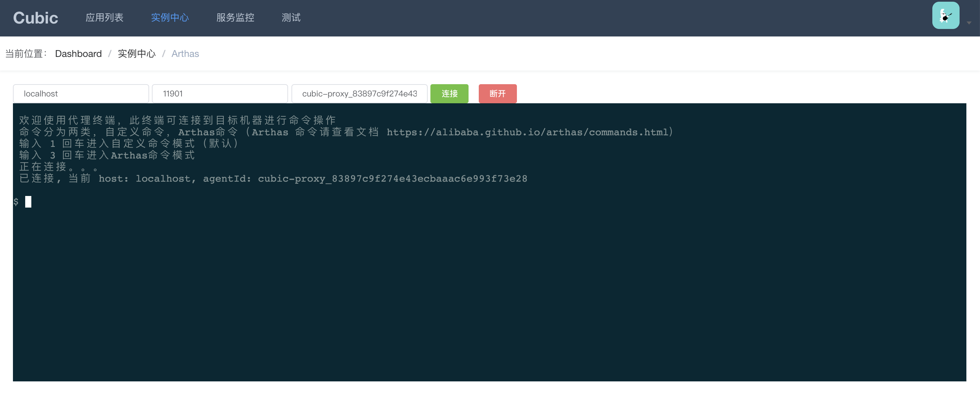Click the blinking terminal cursor block
Screen dimensions: 980x394
(28, 202)
